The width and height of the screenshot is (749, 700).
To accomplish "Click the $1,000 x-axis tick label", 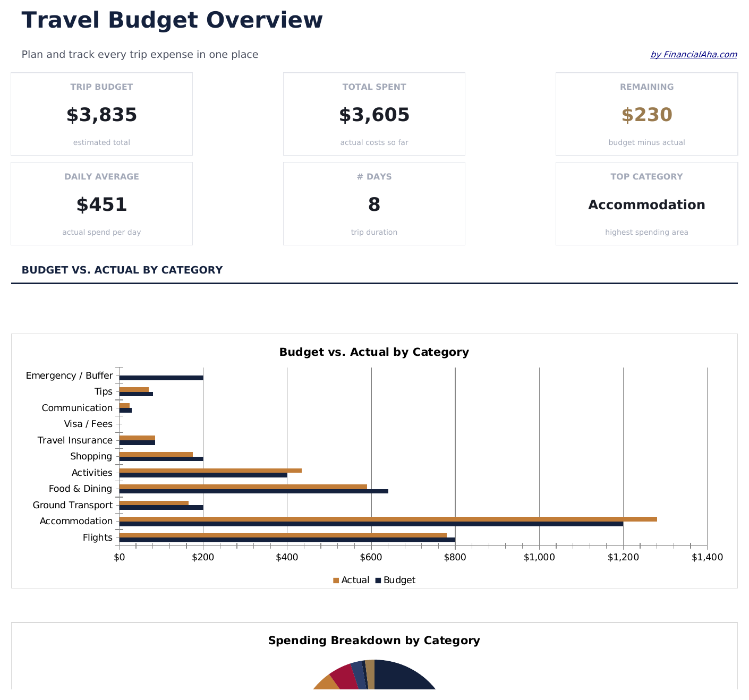I will (539, 557).
